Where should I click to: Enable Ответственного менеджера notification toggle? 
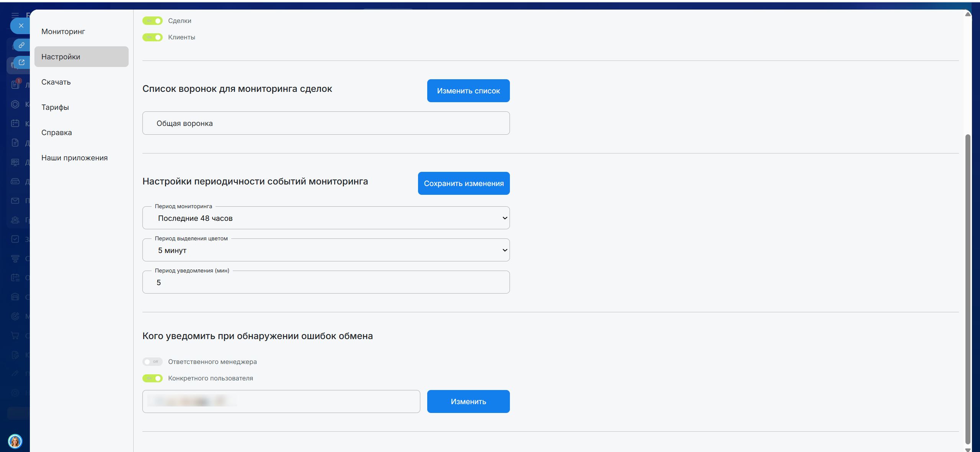[x=152, y=362]
